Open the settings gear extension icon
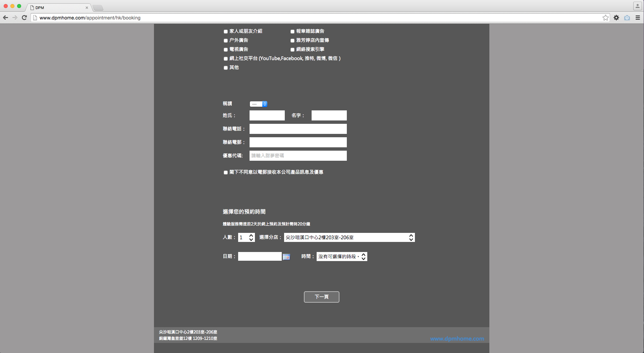Image resolution: width=644 pixels, height=353 pixels. click(x=616, y=18)
